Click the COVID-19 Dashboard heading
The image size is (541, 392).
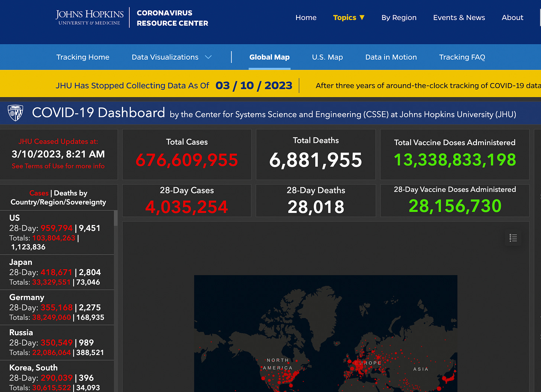tap(98, 112)
